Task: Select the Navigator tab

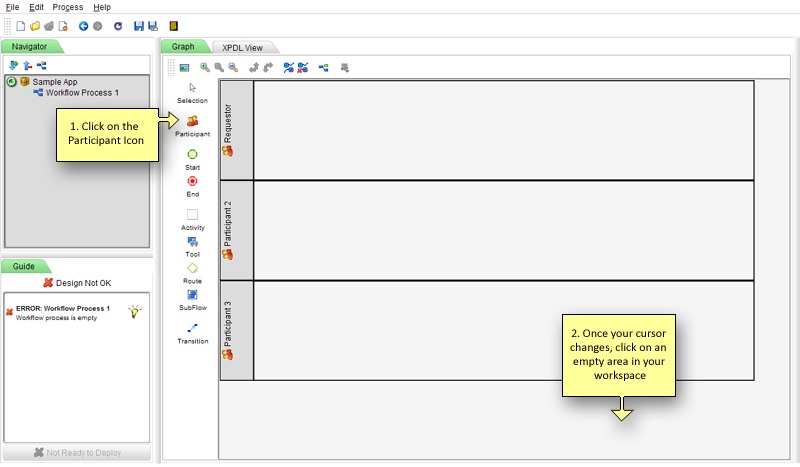Action: 29,46
